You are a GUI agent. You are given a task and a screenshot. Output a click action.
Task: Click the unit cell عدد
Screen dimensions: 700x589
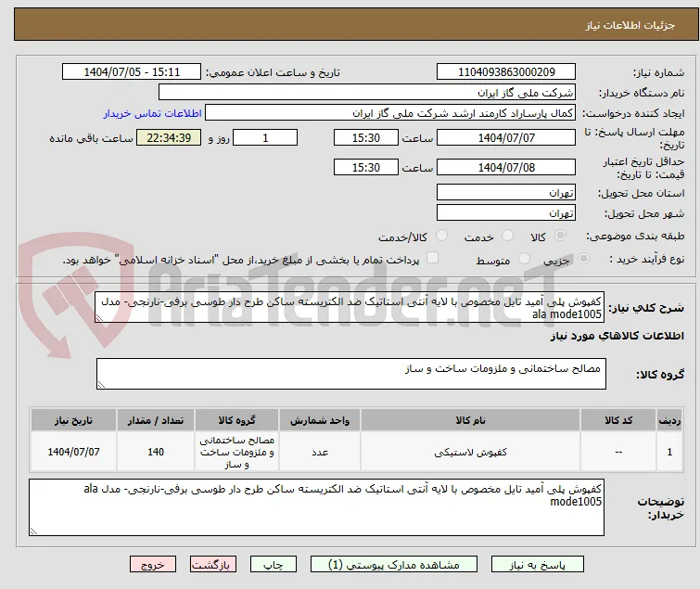[x=320, y=452]
